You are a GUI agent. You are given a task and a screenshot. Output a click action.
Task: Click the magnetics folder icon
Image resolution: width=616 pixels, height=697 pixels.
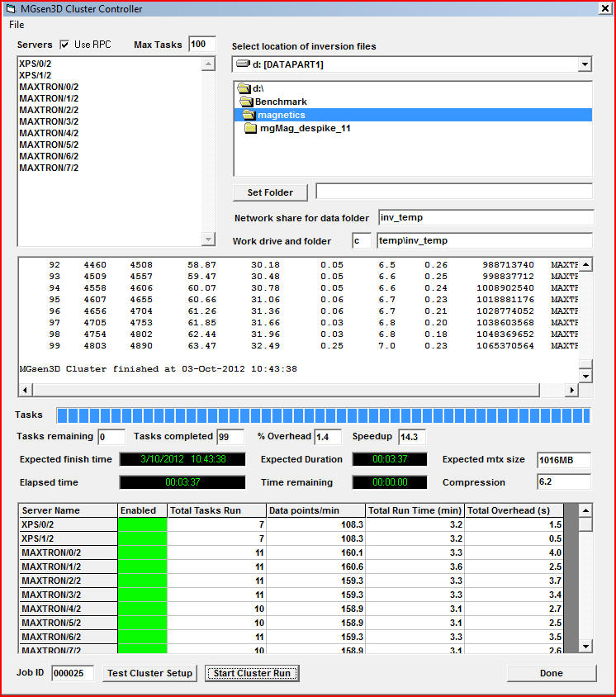249,115
